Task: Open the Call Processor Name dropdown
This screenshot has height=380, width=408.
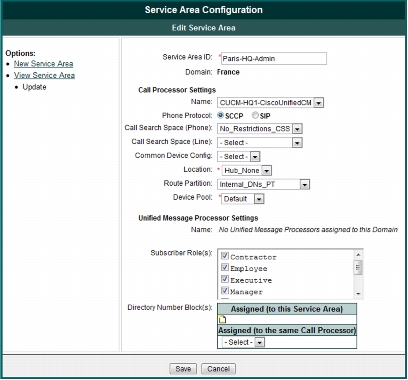Action: coord(270,103)
